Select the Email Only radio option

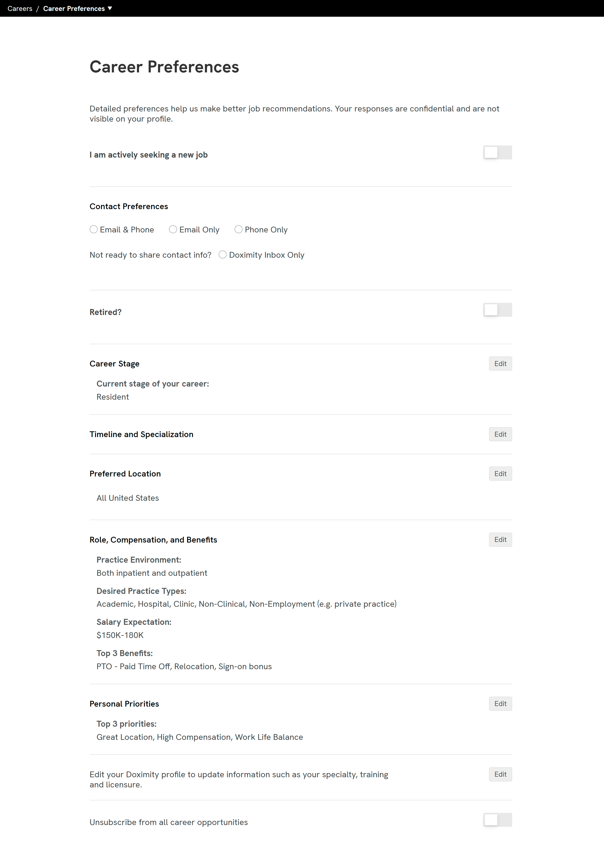pyautogui.click(x=173, y=229)
